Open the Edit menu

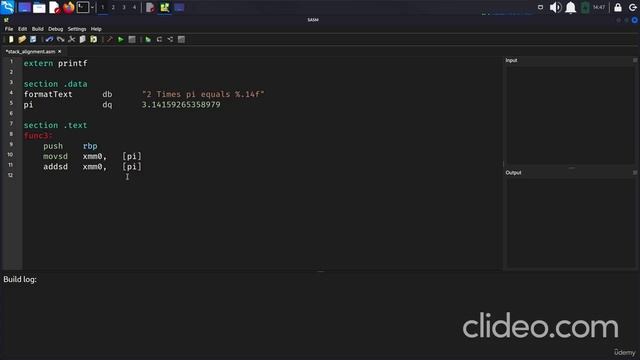tap(22, 29)
